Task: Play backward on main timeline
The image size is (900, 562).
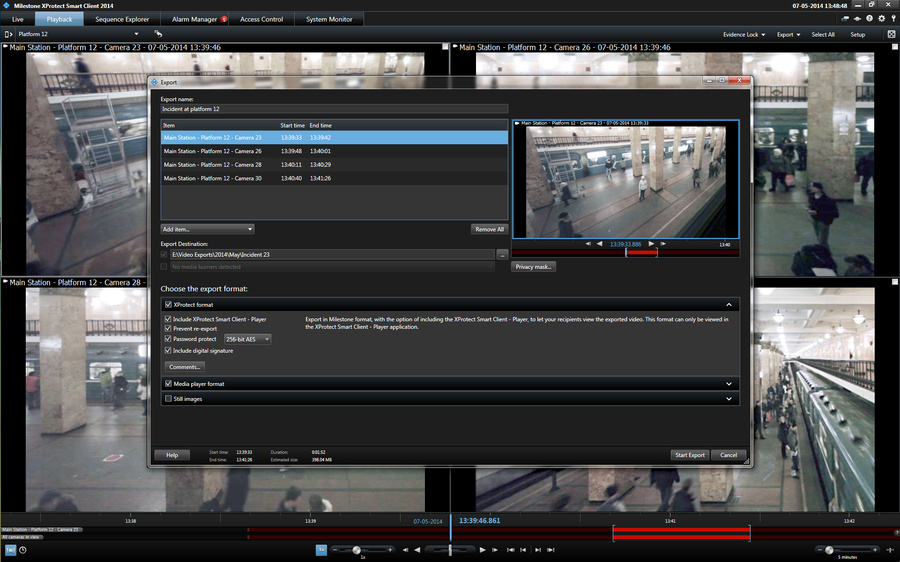Action: tap(417, 550)
